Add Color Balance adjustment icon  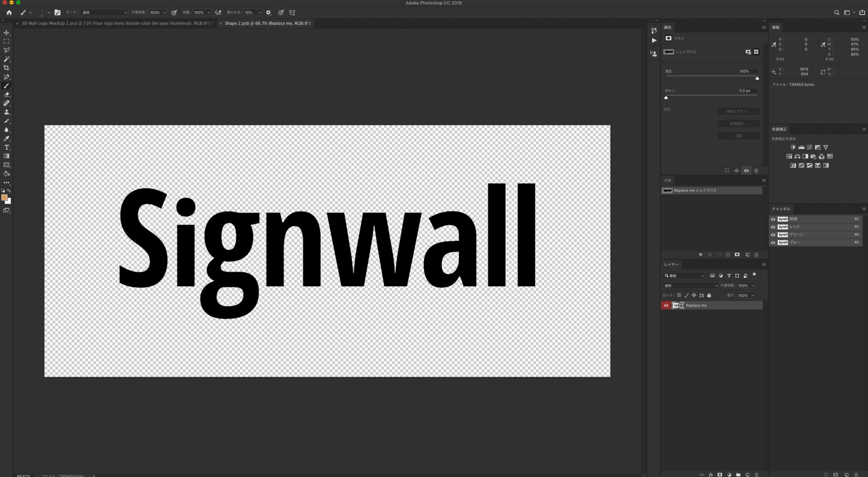pos(797,156)
